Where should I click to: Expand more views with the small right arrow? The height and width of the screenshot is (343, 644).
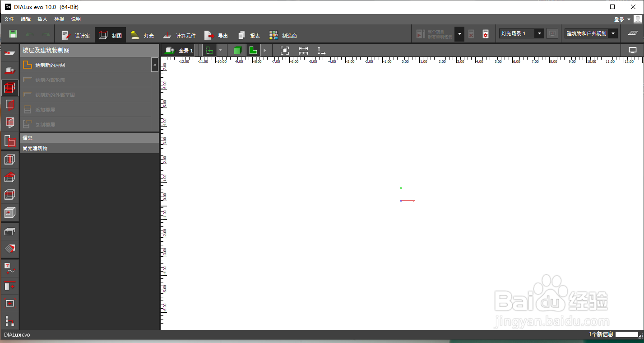[265, 50]
